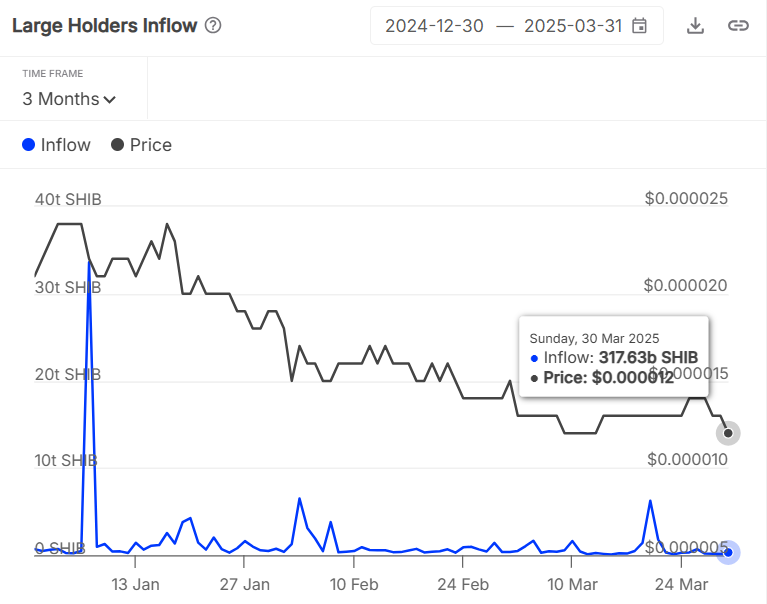767x604 pixels.
Task: Toggle the Price series label
Action: pyautogui.click(x=151, y=145)
